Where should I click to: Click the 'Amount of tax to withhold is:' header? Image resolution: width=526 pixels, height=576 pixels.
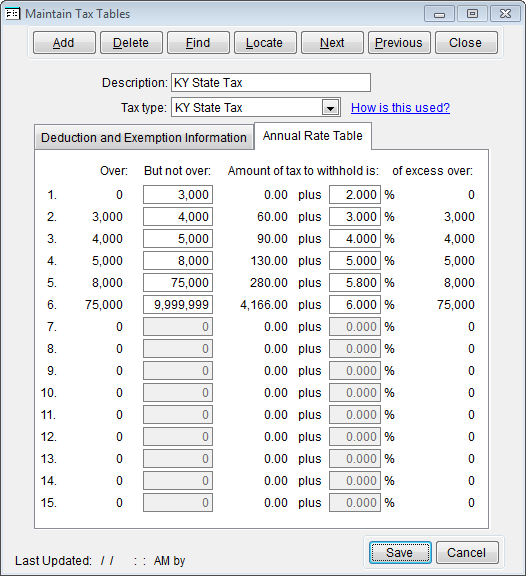click(x=303, y=171)
